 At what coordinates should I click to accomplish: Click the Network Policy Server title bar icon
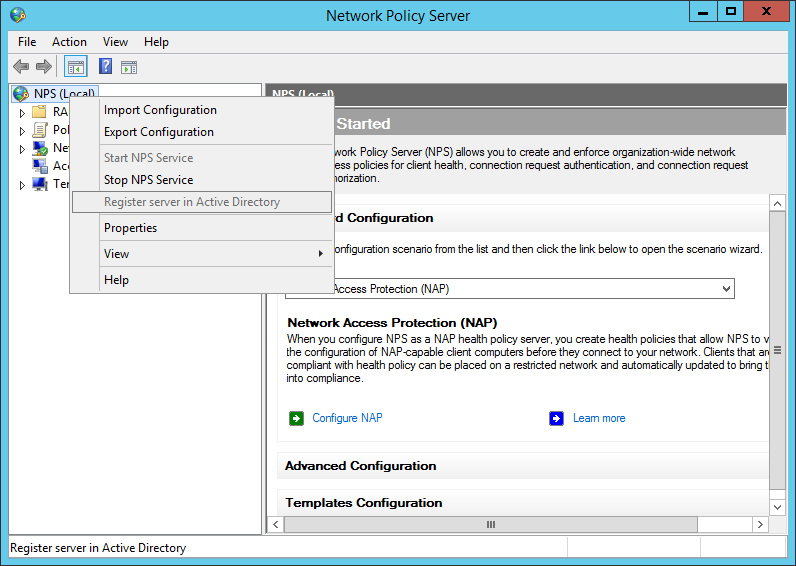tap(18, 15)
